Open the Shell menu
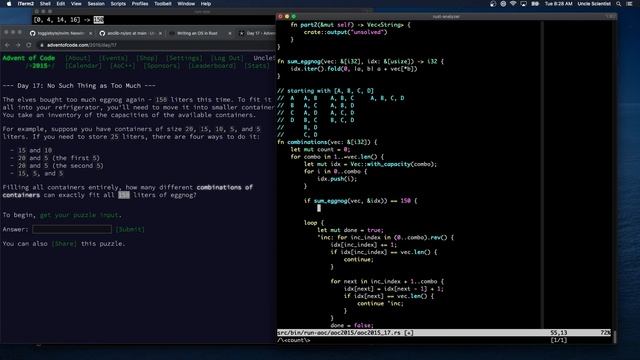Screen dimensions: 640x360 pos(45,4)
